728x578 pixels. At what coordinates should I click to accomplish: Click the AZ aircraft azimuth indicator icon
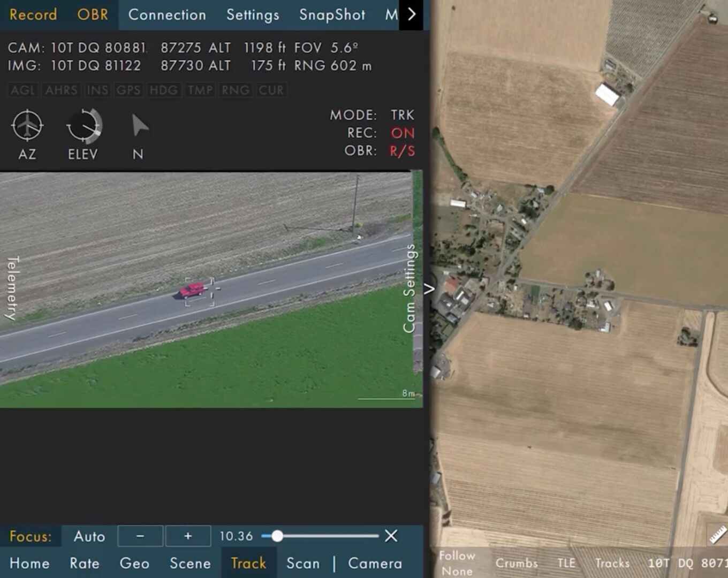point(27,126)
